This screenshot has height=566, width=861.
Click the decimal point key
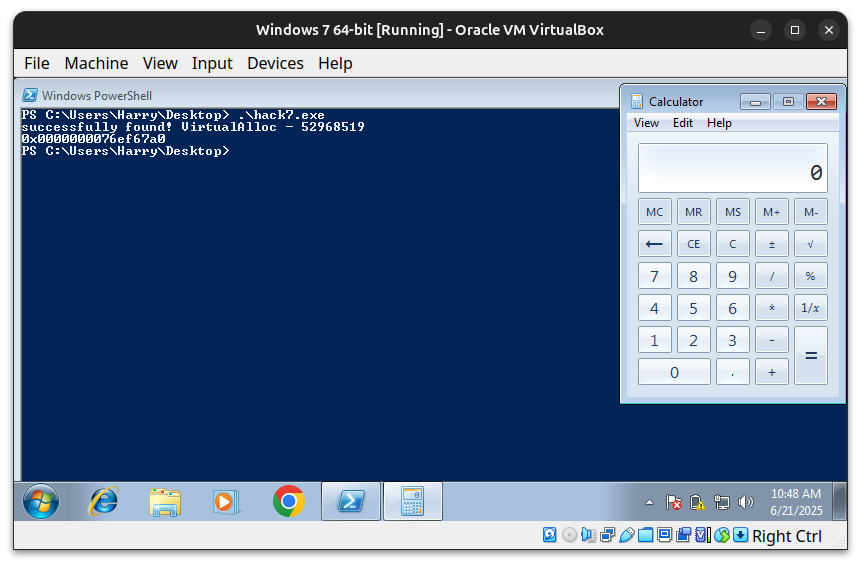[733, 372]
